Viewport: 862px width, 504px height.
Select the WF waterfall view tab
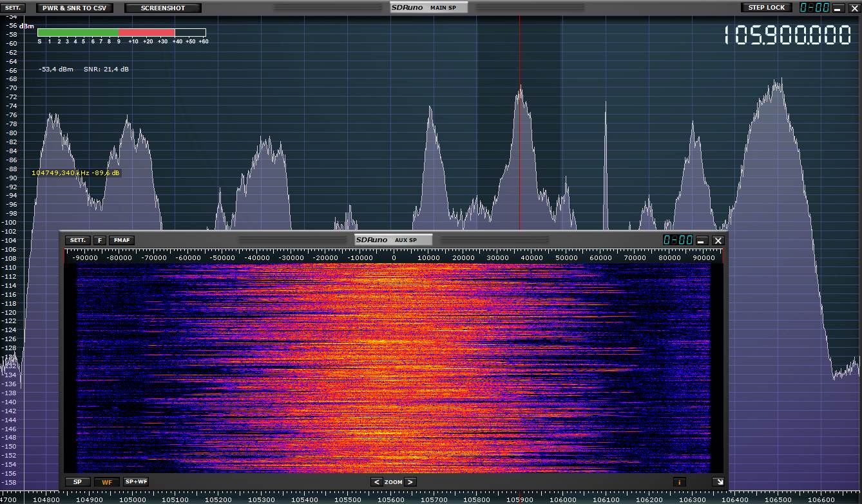click(107, 481)
